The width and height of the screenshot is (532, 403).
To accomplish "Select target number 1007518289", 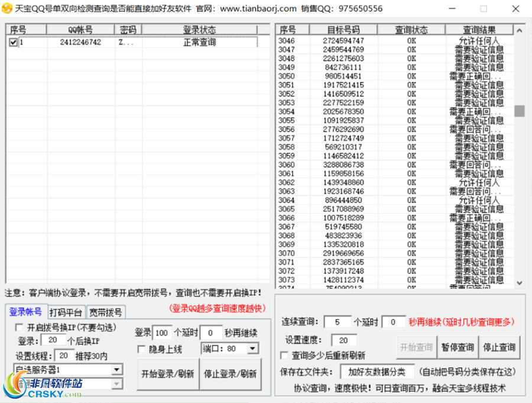I will (x=343, y=218).
